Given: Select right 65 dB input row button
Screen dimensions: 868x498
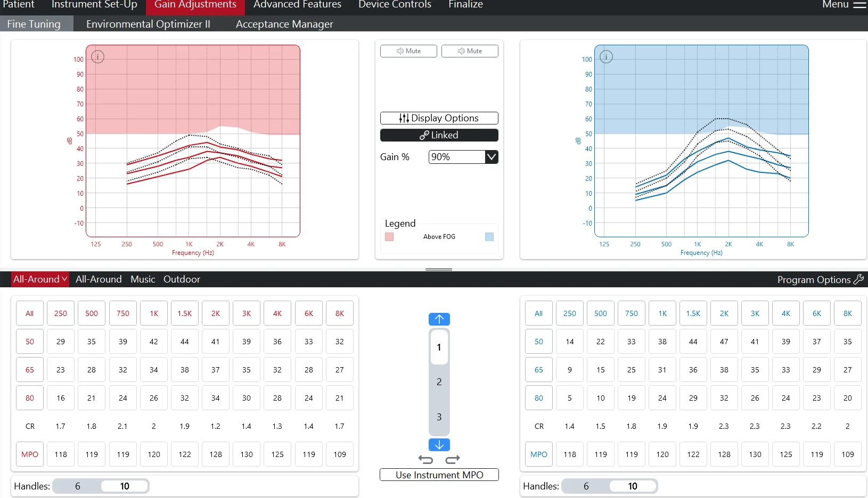Looking at the screenshot, I should click(x=539, y=370).
